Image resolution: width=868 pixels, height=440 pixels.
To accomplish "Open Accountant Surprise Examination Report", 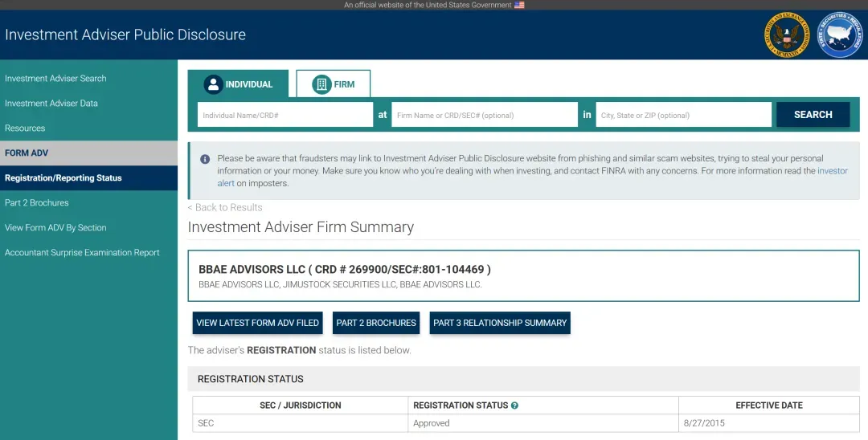I will point(82,253).
